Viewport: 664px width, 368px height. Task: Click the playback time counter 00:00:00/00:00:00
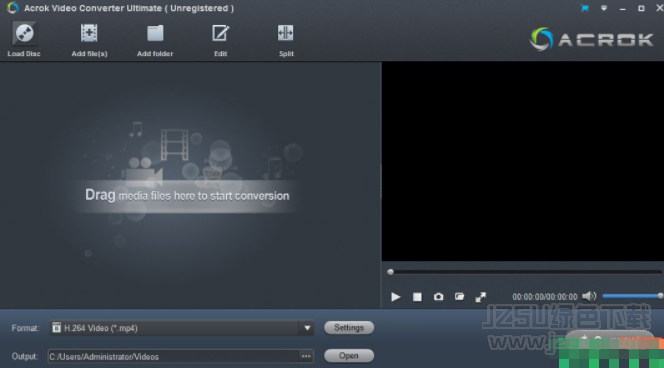(x=545, y=297)
